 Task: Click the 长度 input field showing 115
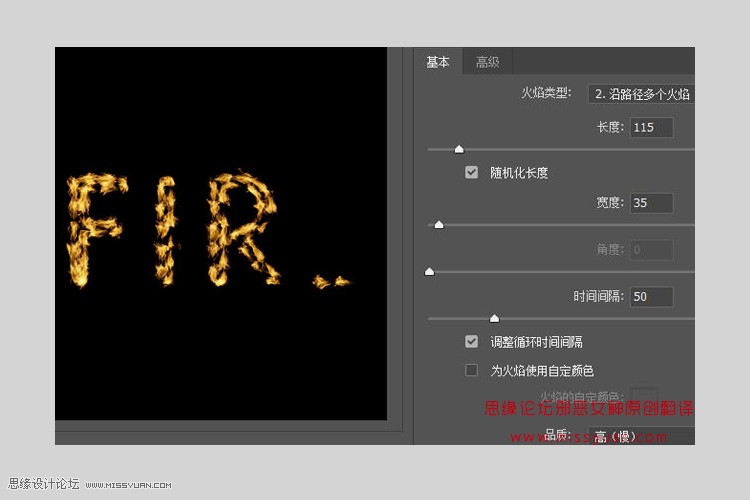pyautogui.click(x=651, y=127)
